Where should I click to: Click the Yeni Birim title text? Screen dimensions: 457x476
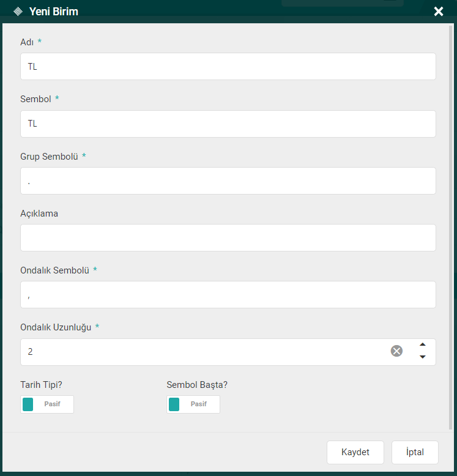click(x=54, y=12)
